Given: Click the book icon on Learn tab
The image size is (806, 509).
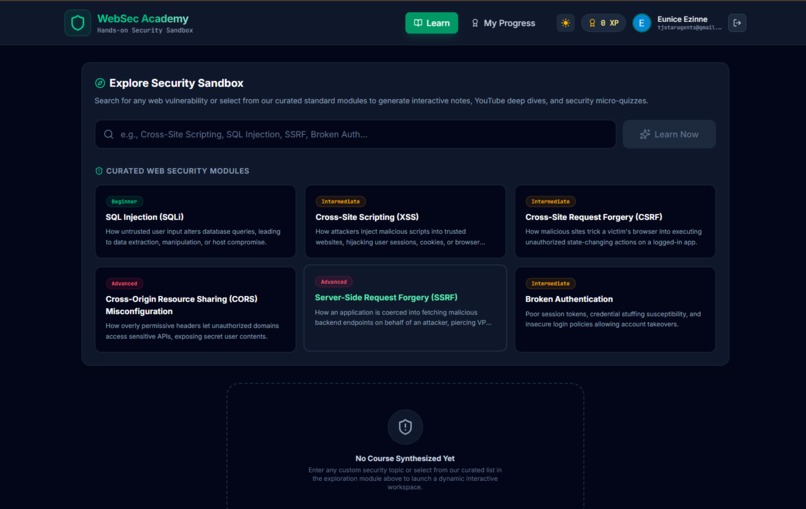Looking at the screenshot, I should click(x=418, y=23).
